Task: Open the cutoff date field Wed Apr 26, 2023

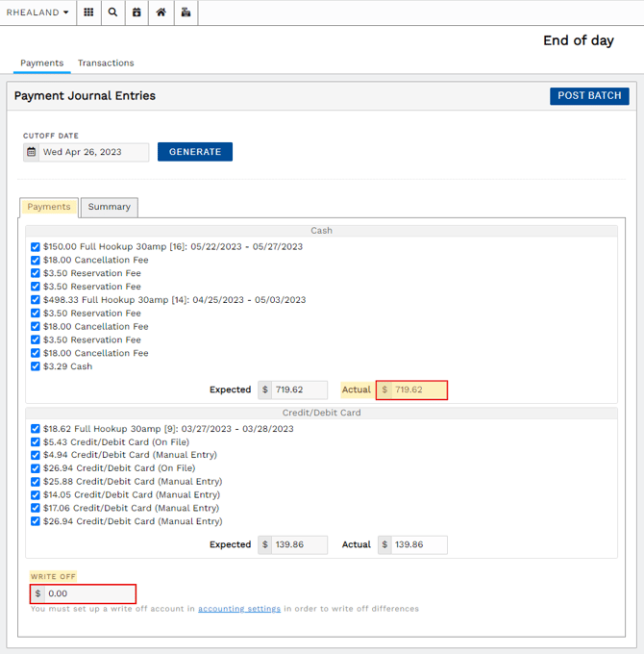Action: 93,152
